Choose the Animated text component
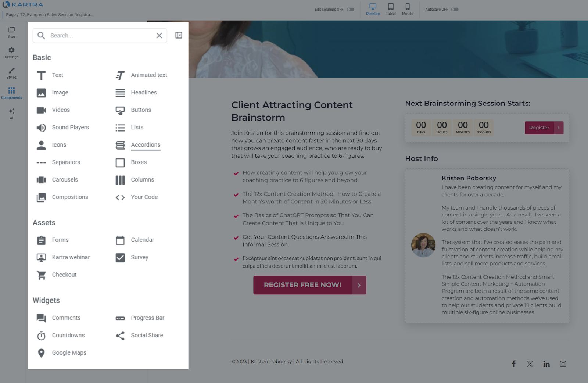Screen dimensions: 588x383 [141, 75]
